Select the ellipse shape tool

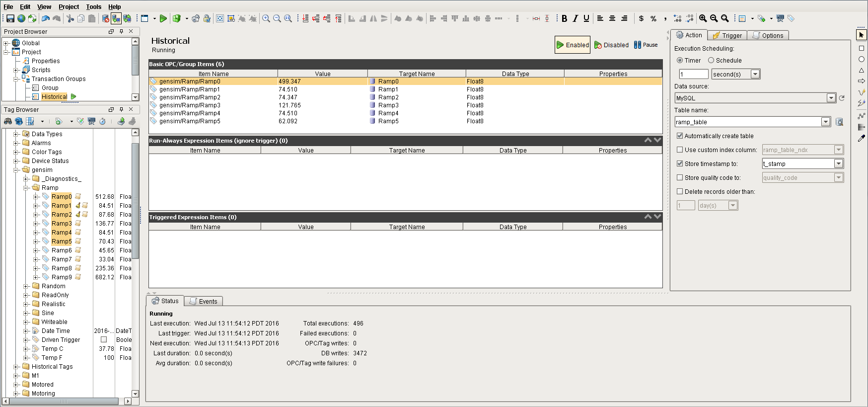point(862,59)
